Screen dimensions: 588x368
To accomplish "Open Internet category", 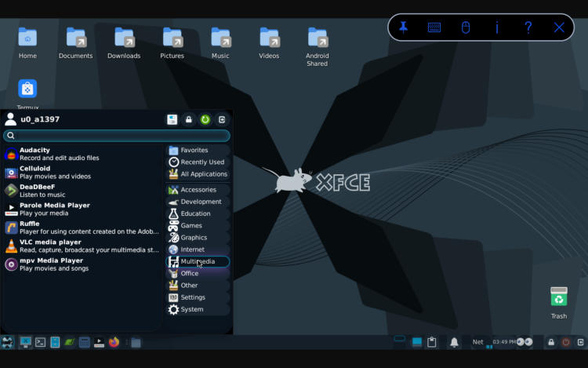I will [x=198, y=250].
